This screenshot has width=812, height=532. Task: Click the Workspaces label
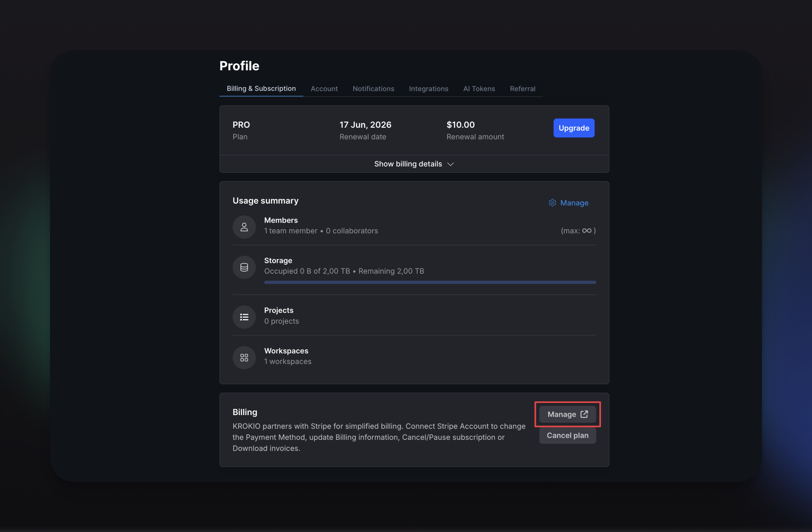point(286,351)
